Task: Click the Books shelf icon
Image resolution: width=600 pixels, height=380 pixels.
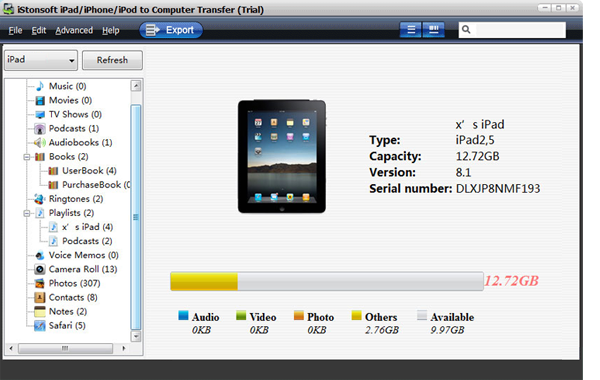Action: (40, 157)
